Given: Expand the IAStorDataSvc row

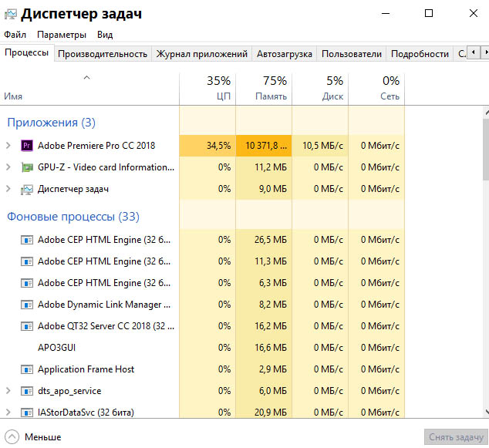Looking at the screenshot, I should [x=8, y=413].
